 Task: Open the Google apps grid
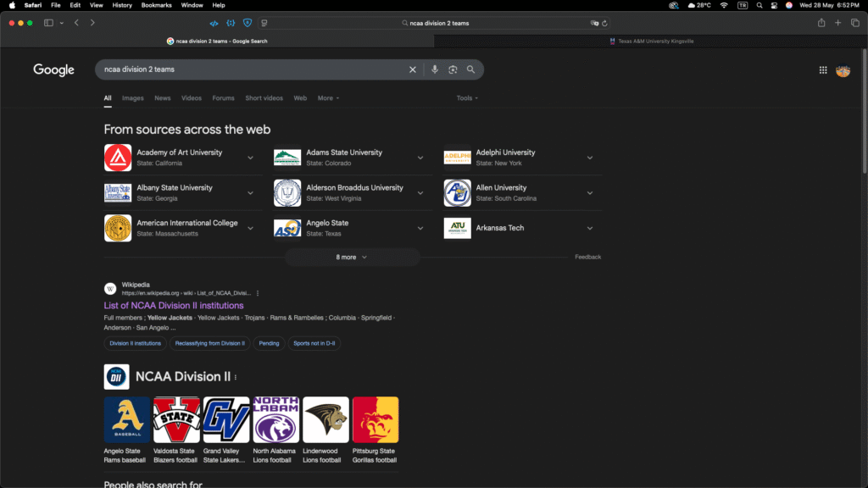click(x=822, y=70)
